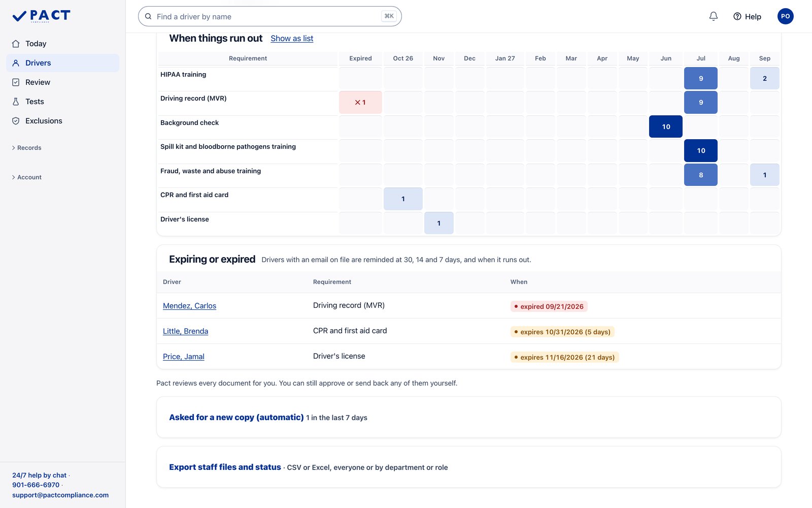Expand the Account group
This screenshot has width=812, height=508.
[26, 177]
